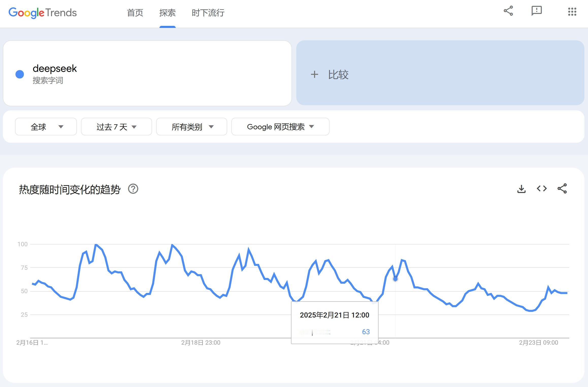Click the 2月23日 09:00 axis label
588x387 pixels.
pyautogui.click(x=538, y=343)
